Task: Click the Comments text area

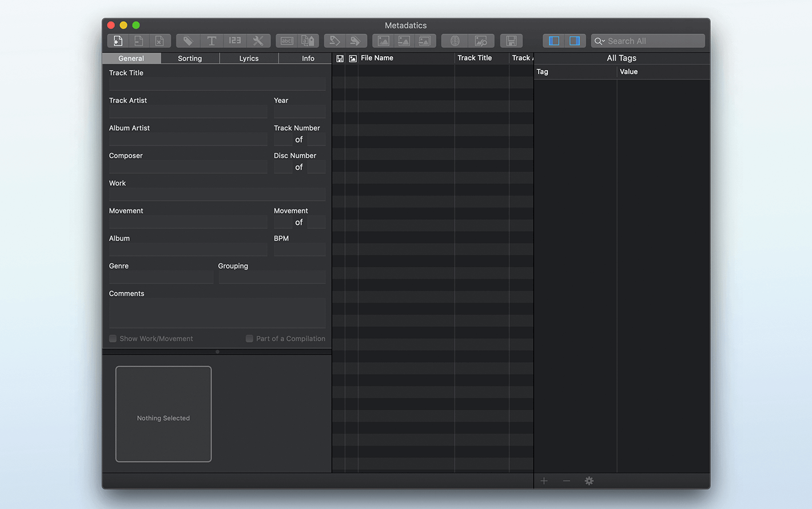Action: tap(217, 313)
